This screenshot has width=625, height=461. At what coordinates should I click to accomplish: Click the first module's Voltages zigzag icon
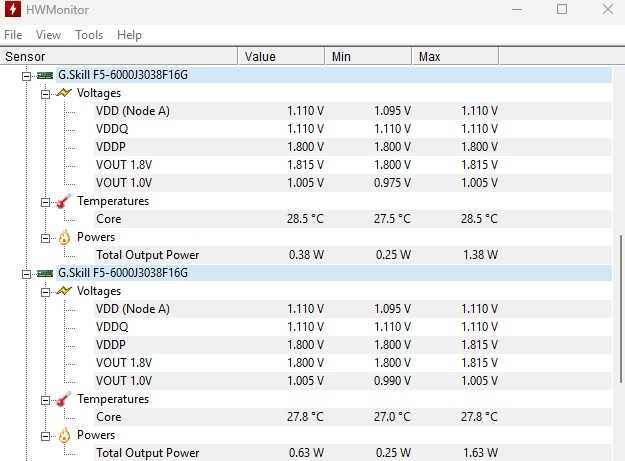click(64, 93)
